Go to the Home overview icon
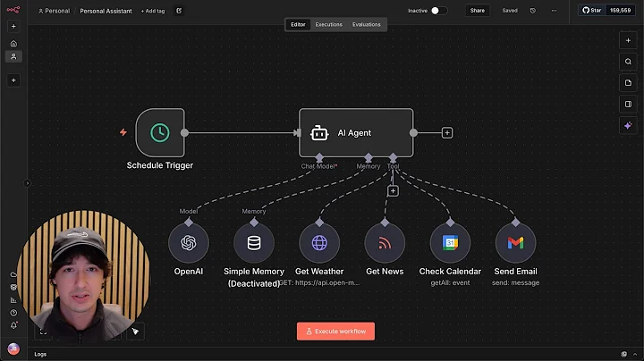Screen dimensions: 644x361 click(13, 44)
